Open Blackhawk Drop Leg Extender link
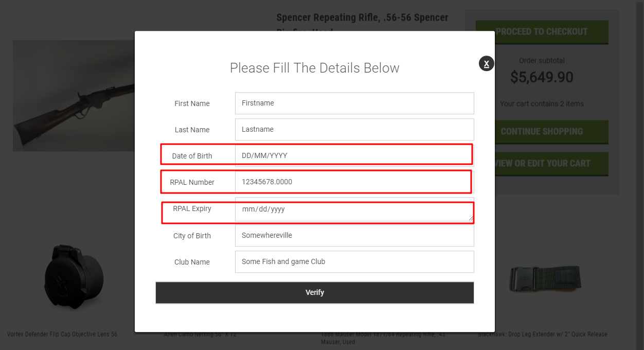Screen dimensions: 644x350 click(x=543, y=335)
